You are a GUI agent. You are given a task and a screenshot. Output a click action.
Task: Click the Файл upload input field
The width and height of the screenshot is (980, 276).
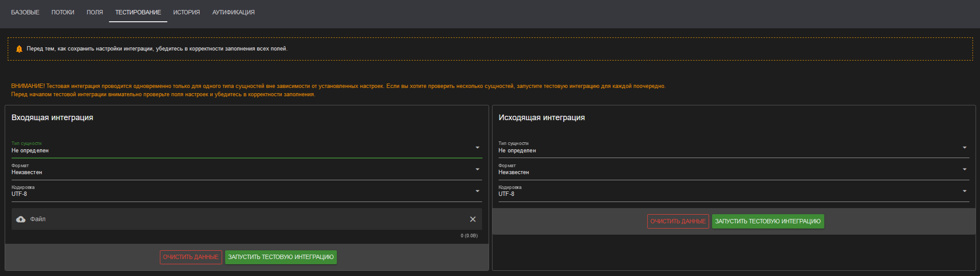(247, 219)
